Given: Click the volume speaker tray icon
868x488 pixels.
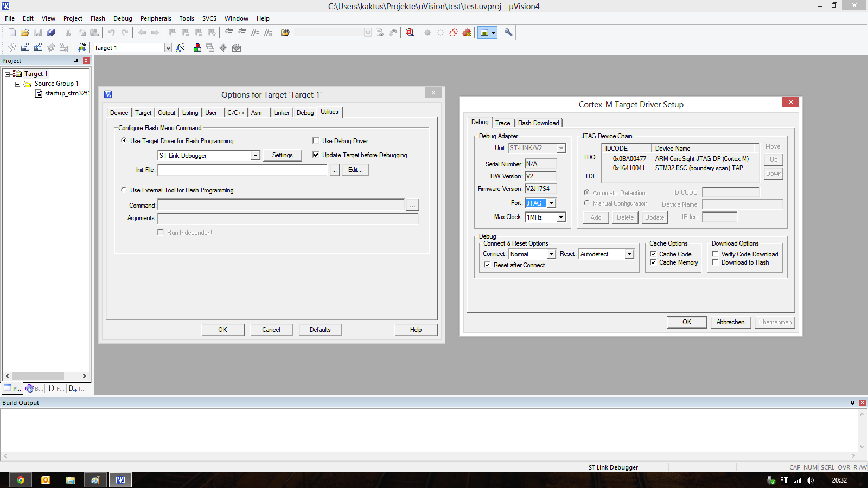Looking at the screenshot, I should pos(810,480).
